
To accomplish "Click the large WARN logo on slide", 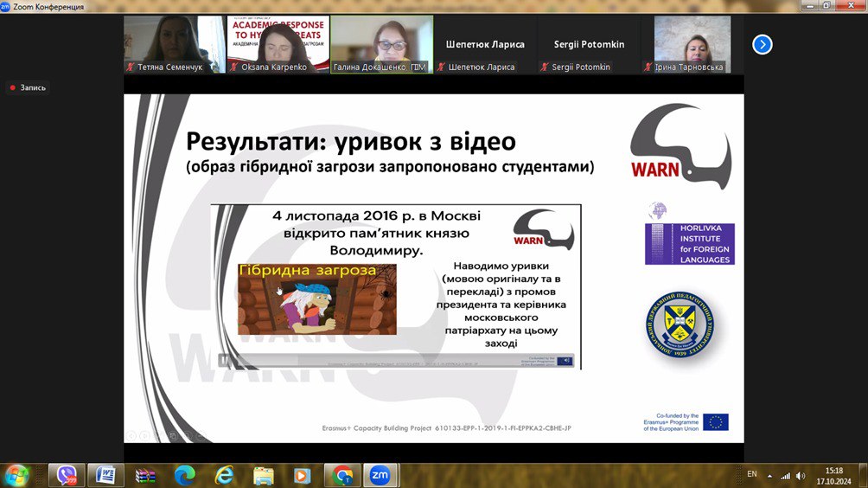I will [x=681, y=147].
